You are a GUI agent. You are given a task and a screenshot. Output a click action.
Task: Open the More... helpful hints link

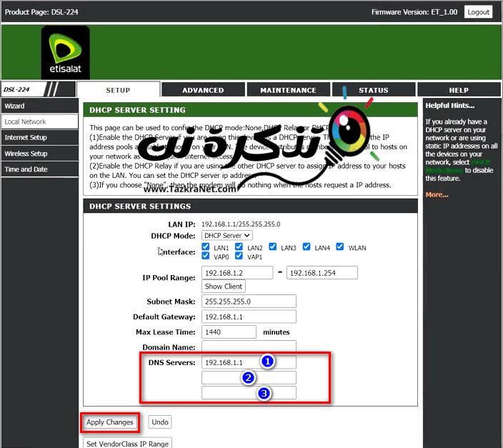pyautogui.click(x=437, y=194)
